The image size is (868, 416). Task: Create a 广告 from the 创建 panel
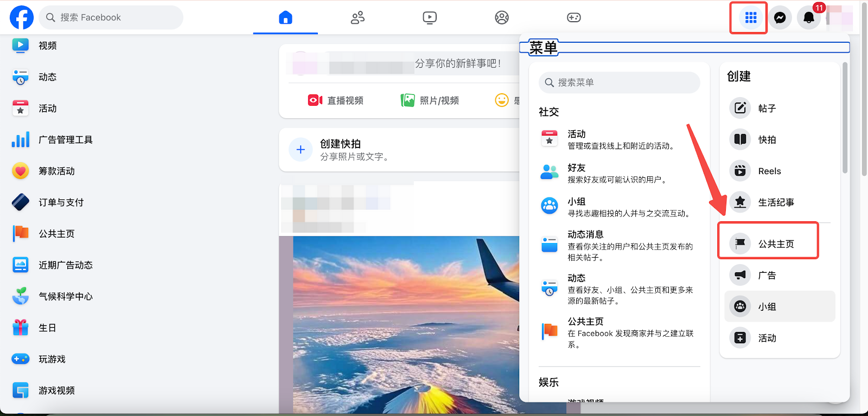780,275
